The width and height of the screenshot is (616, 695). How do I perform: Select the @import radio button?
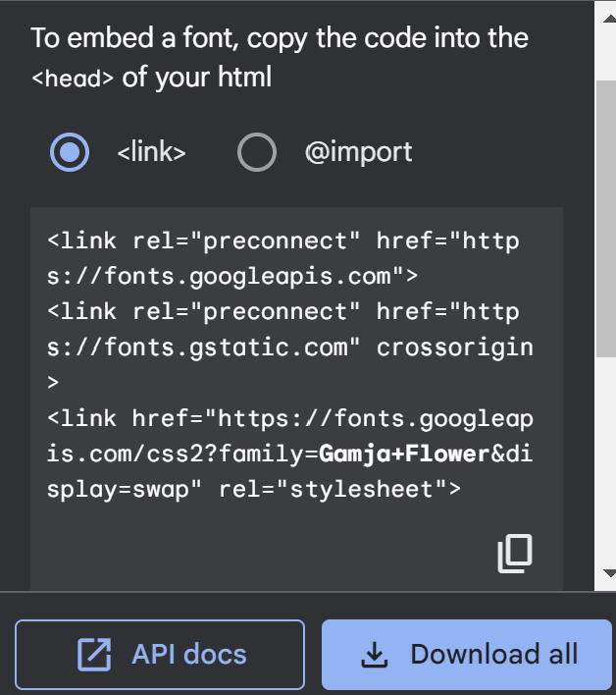click(257, 152)
